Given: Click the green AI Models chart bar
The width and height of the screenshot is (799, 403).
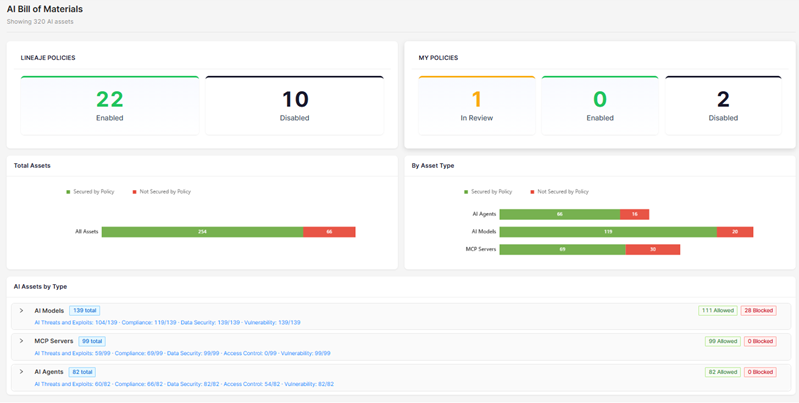Looking at the screenshot, I should coord(608,231).
